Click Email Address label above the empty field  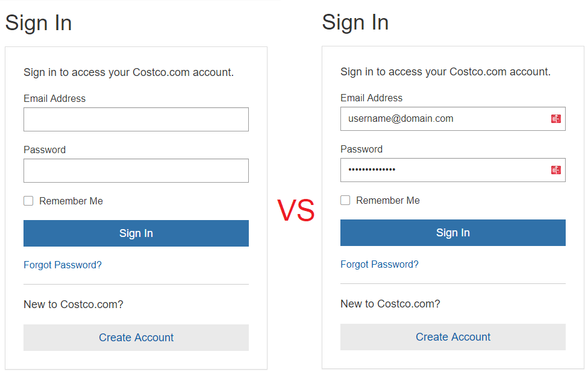tap(55, 99)
